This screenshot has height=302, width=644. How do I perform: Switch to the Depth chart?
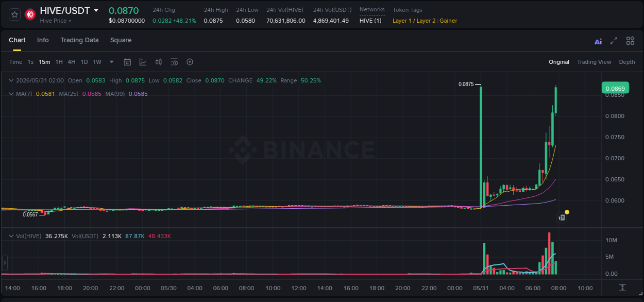pos(627,62)
